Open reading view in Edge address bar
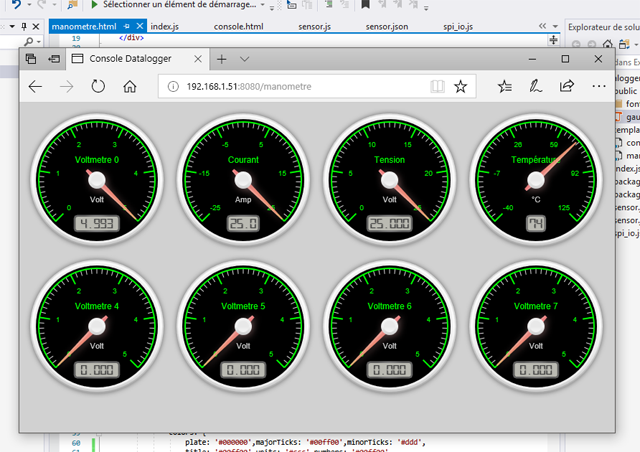This screenshot has height=452, width=640. point(437,86)
